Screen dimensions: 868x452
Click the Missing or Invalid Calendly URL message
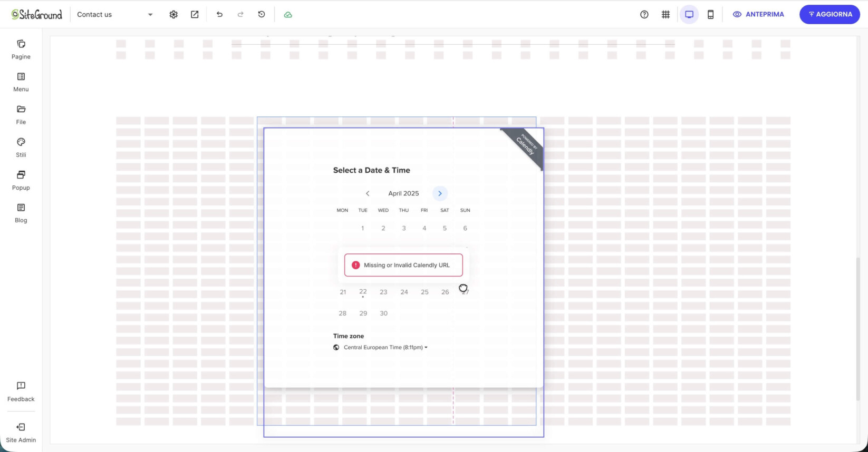[x=403, y=265]
